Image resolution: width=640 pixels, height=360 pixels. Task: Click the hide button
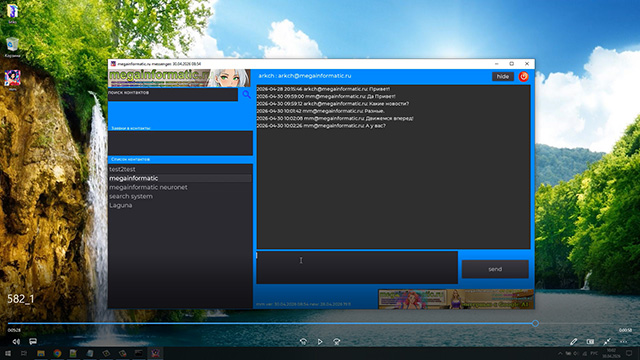(x=502, y=76)
